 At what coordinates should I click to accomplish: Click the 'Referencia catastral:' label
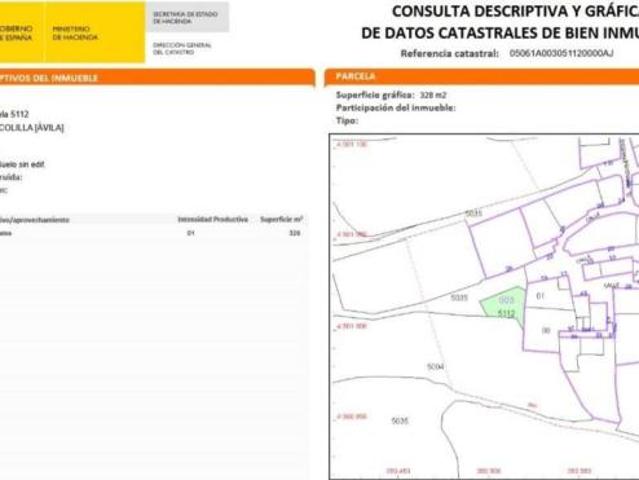click(x=450, y=53)
